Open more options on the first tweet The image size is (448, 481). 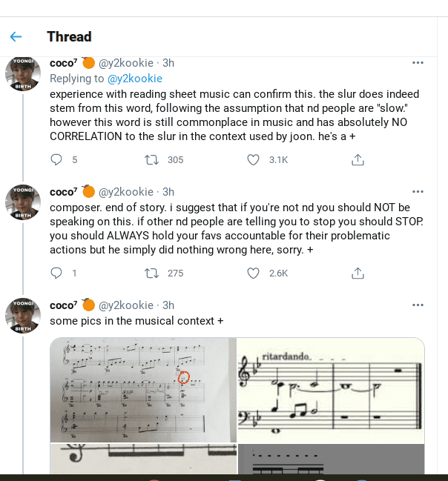point(418,63)
